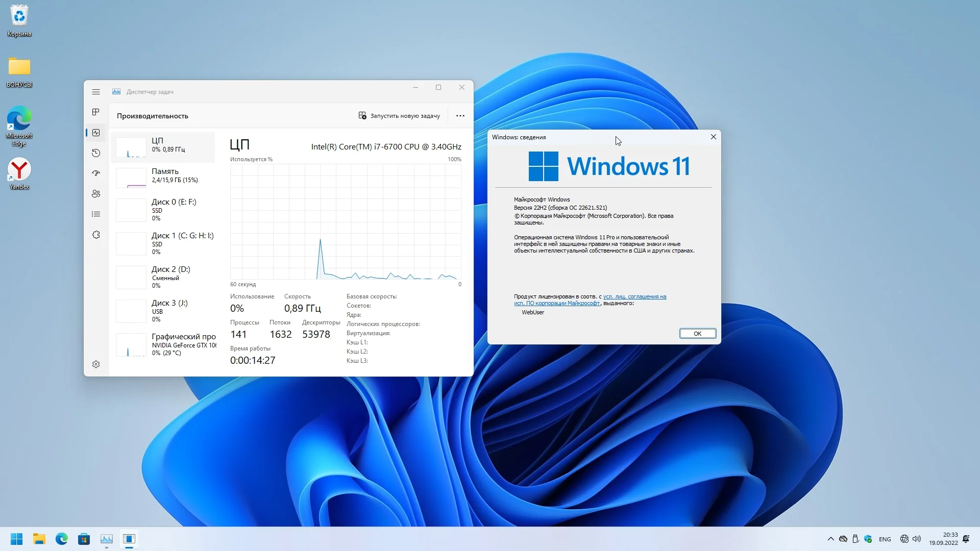Open the Users page sidebar icon
The height and width of the screenshot is (551, 980).
[96, 194]
